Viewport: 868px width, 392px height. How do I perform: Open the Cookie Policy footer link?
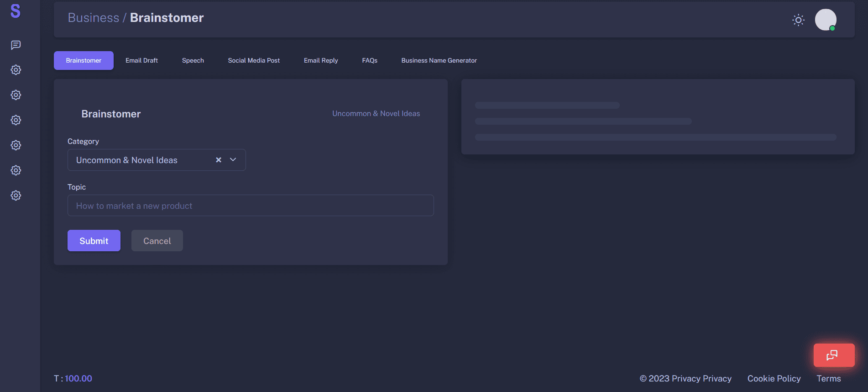[774, 378]
